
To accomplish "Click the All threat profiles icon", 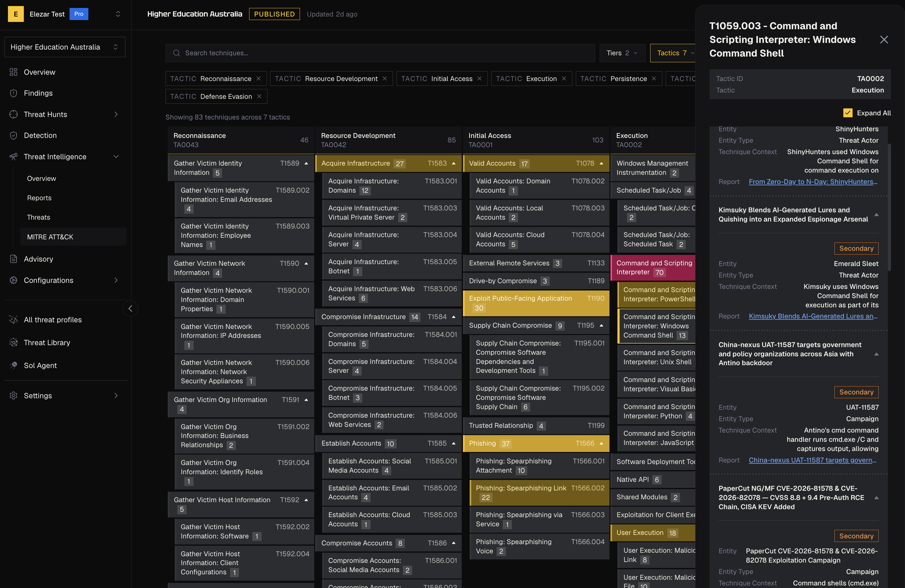I will pos(14,319).
